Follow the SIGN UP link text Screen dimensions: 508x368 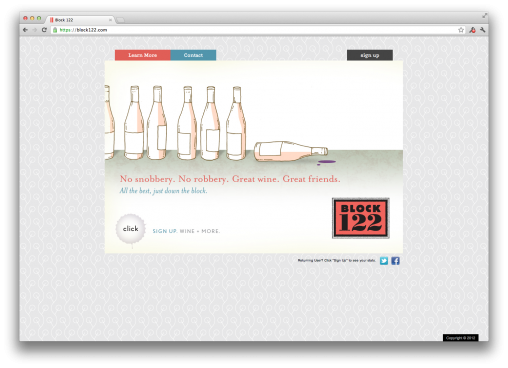click(165, 231)
